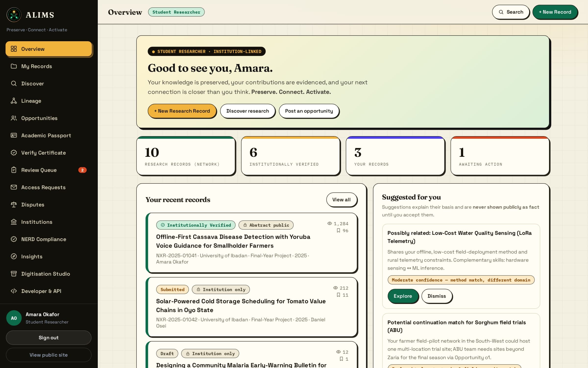This screenshot has height=368, width=588.
Task: Open Access Requests in sidebar
Action: [49, 187]
